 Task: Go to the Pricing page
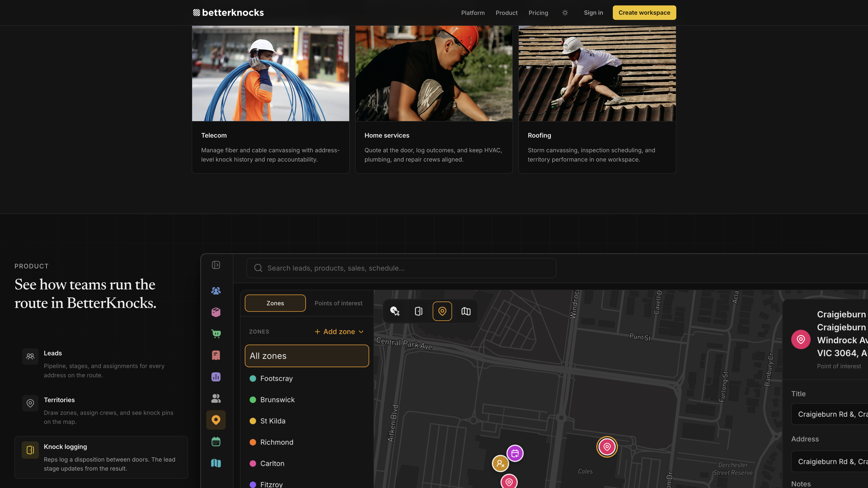(538, 12)
